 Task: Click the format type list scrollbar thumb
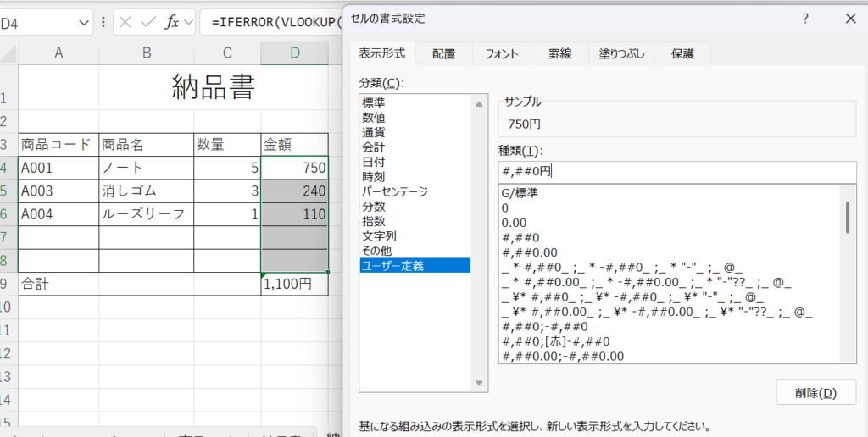click(x=848, y=218)
